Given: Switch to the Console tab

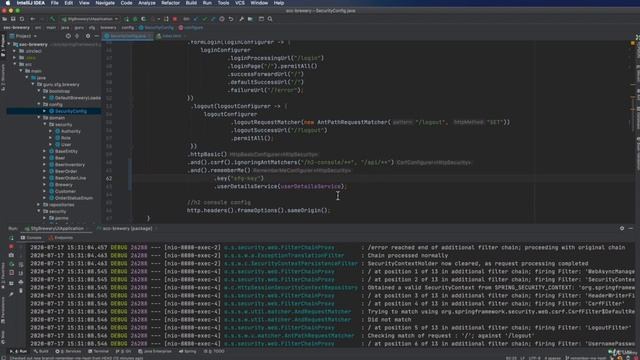Looking at the screenshot, I should 31,238.
